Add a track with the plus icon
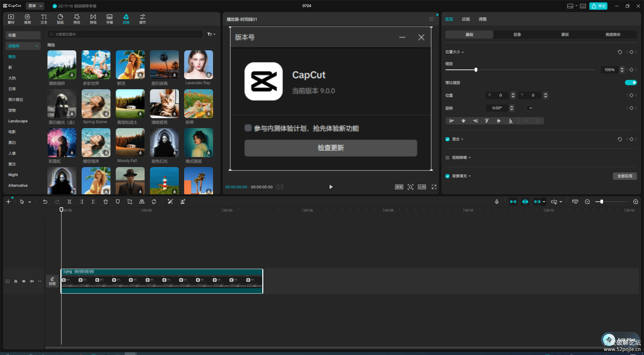Image resolution: width=644 pixels, height=355 pixels. (8, 202)
